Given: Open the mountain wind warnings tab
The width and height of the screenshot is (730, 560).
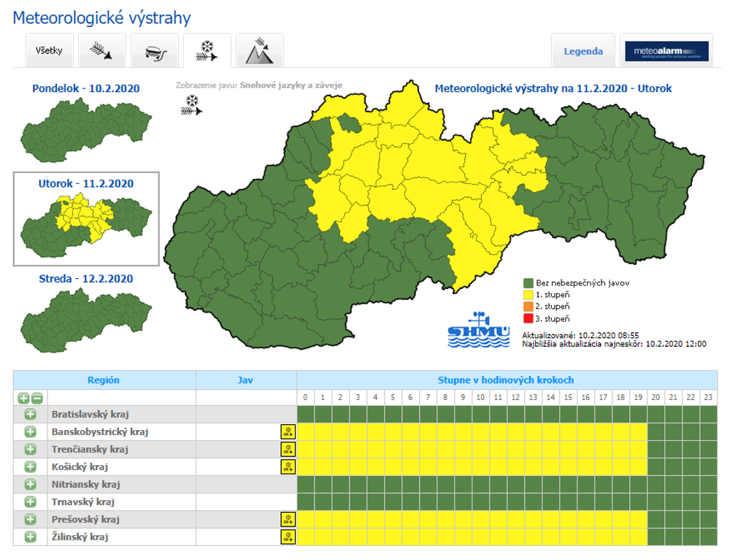Looking at the screenshot, I should 259,51.
